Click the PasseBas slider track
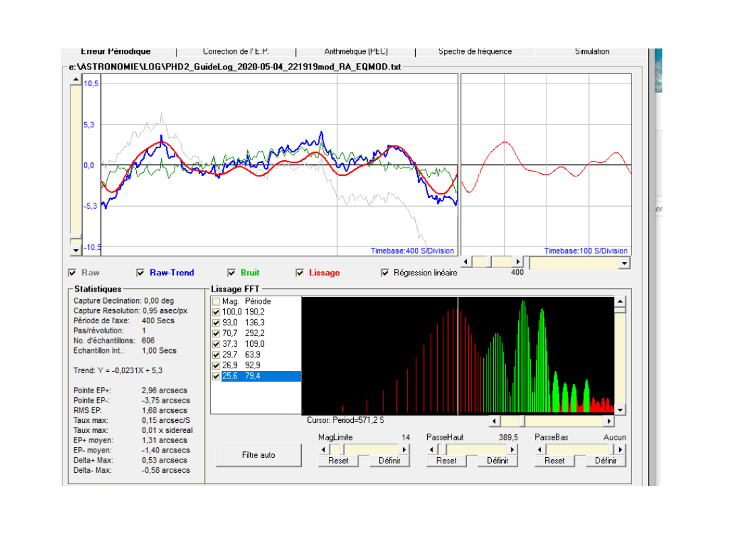This screenshot has width=756, height=534. pos(580,450)
